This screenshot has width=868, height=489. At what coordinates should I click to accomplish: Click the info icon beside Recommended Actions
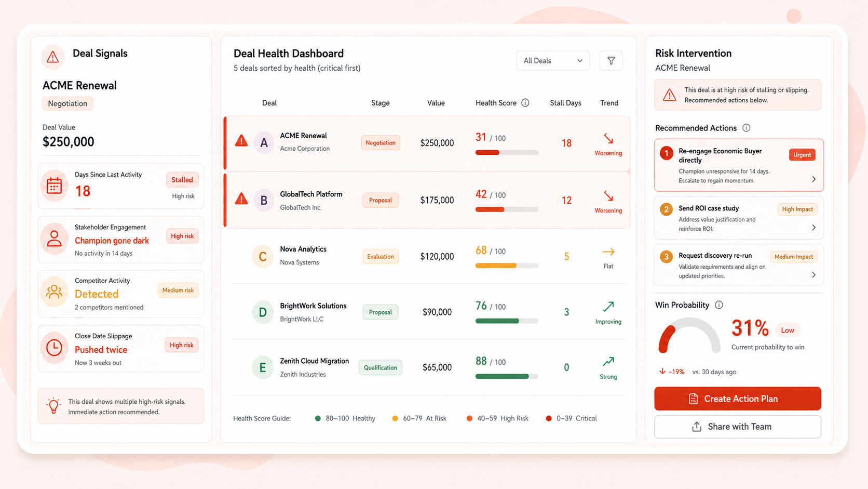pos(747,128)
